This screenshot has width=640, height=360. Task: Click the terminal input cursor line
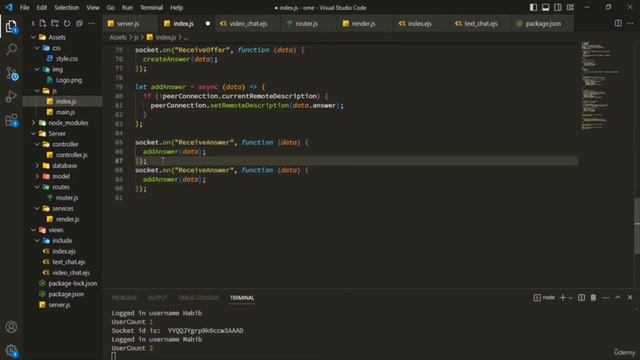113,356
